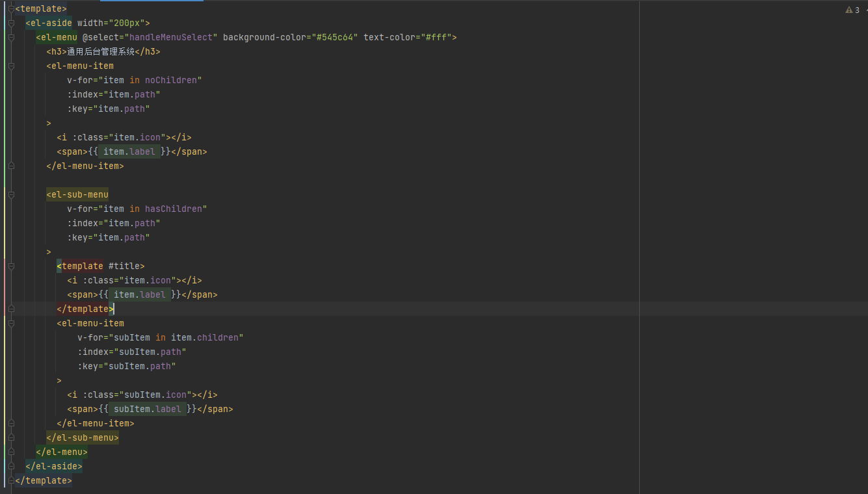Click the :key="subItem.path" attribute
Image resolution: width=868 pixels, height=494 pixels.
point(127,367)
